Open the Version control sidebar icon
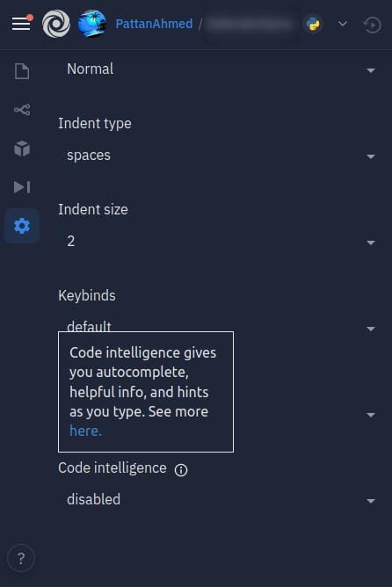 click(22, 110)
